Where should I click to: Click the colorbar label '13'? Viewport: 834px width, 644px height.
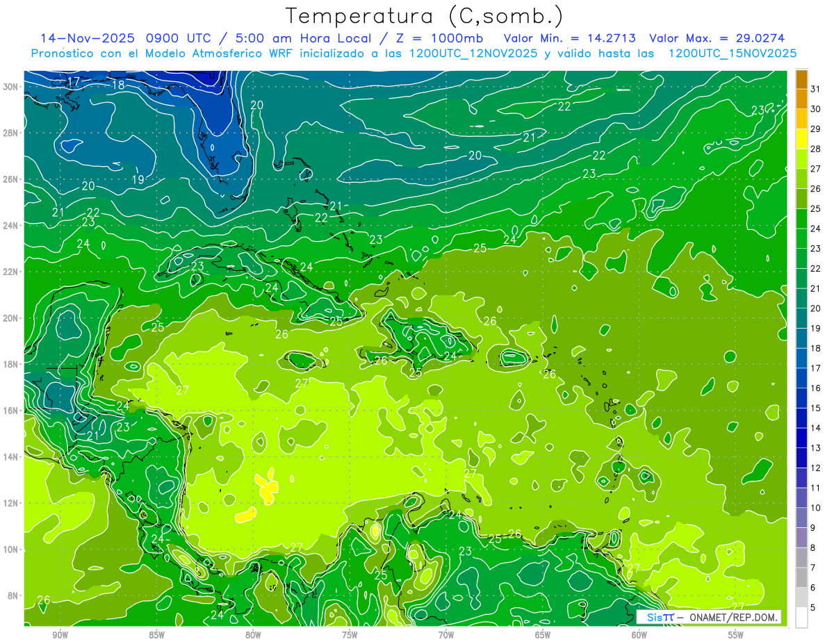pyautogui.click(x=816, y=448)
